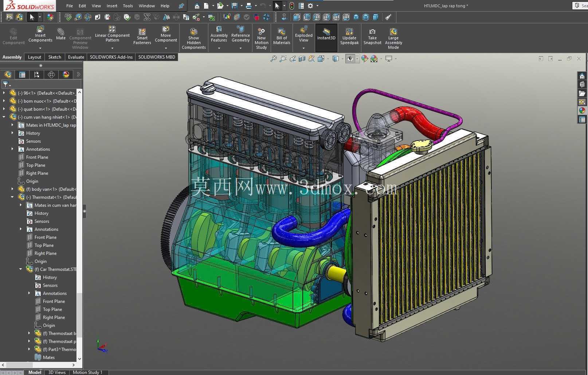Click Show Hidden Components
Screen dimensions: 588x375
point(194,39)
